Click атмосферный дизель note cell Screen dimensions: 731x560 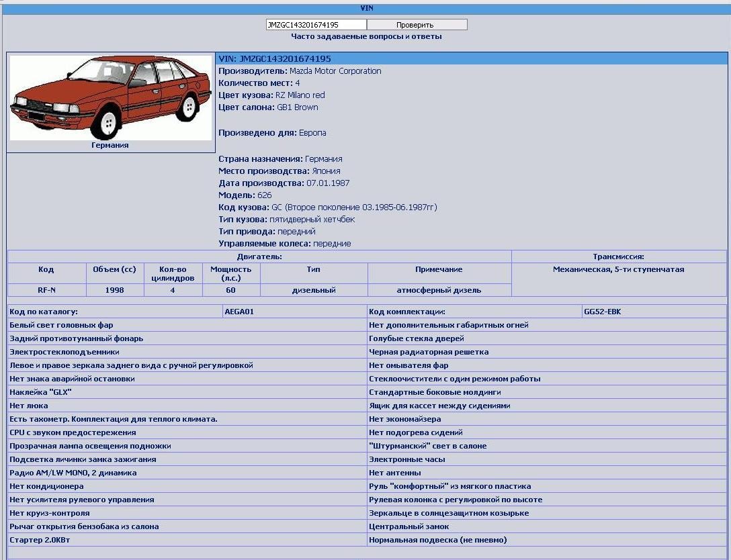(x=439, y=290)
